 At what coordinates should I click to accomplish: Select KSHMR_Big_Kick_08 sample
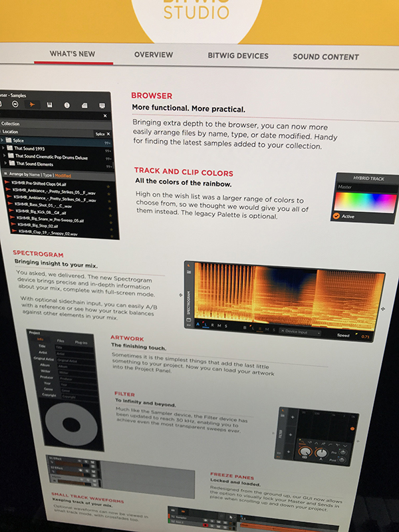pyautogui.click(x=41, y=212)
